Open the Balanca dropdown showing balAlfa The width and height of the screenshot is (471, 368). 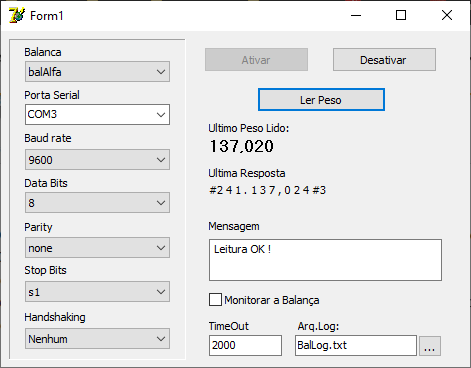97,71
